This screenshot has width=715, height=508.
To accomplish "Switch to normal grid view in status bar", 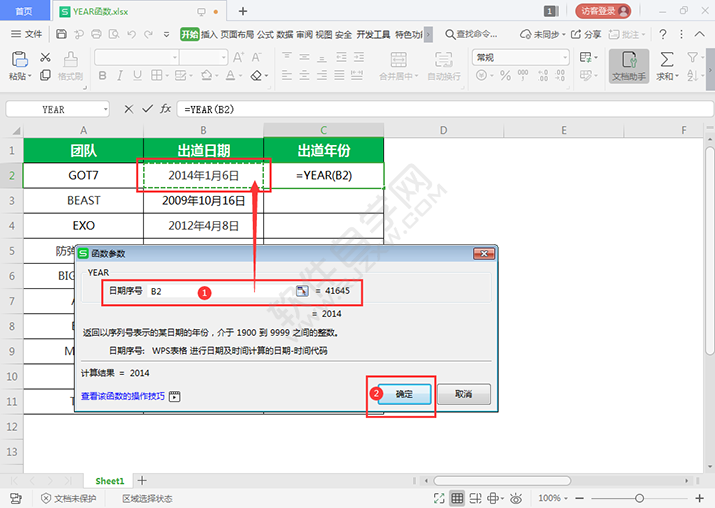I will [x=457, y=498].
